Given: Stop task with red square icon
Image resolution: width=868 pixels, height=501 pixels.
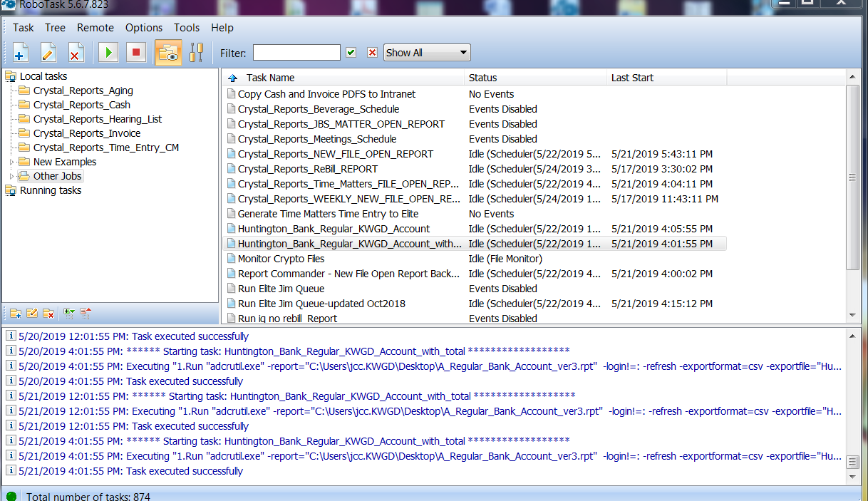Looking at the screenshot, I should point(136,53).
